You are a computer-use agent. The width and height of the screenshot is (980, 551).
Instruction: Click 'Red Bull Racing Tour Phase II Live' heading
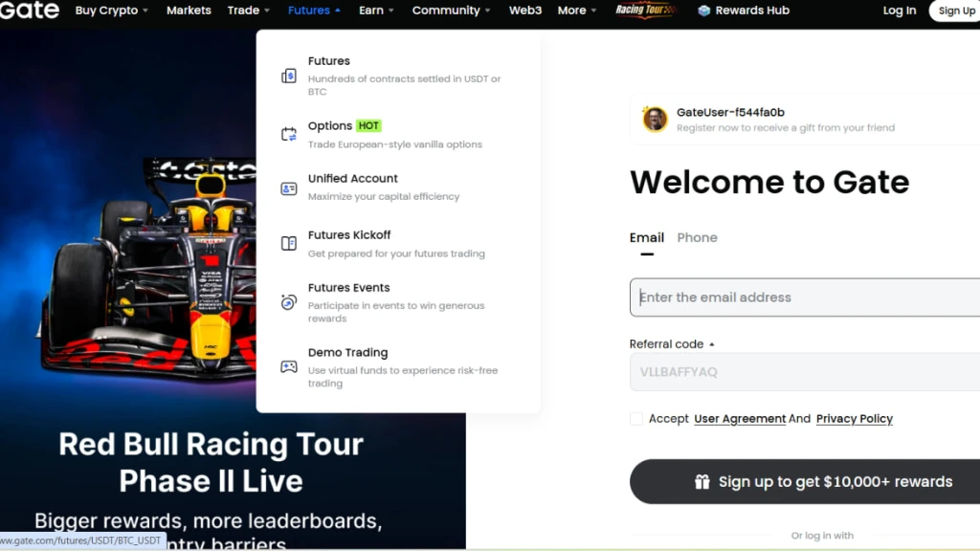tap(211, 462)
